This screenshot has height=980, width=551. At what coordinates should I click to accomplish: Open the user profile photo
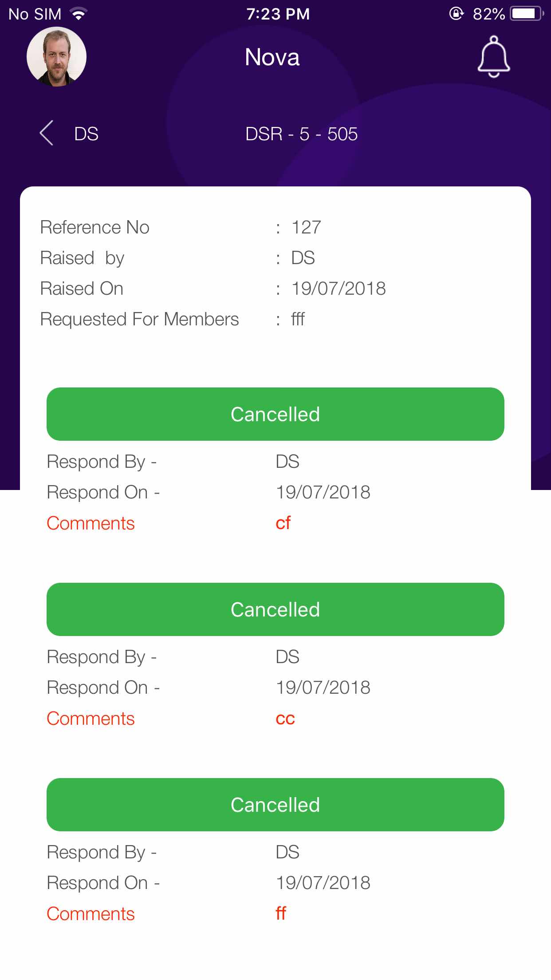[x=56, y=57]
